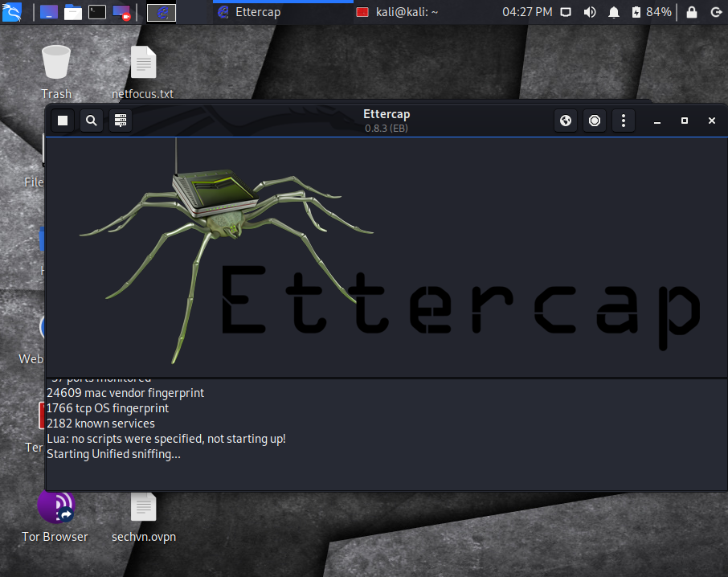The height and width of the screenshot is (577, 728).
Task: Open the clock showing 04:27 PM
Action: tap(527, 12)
